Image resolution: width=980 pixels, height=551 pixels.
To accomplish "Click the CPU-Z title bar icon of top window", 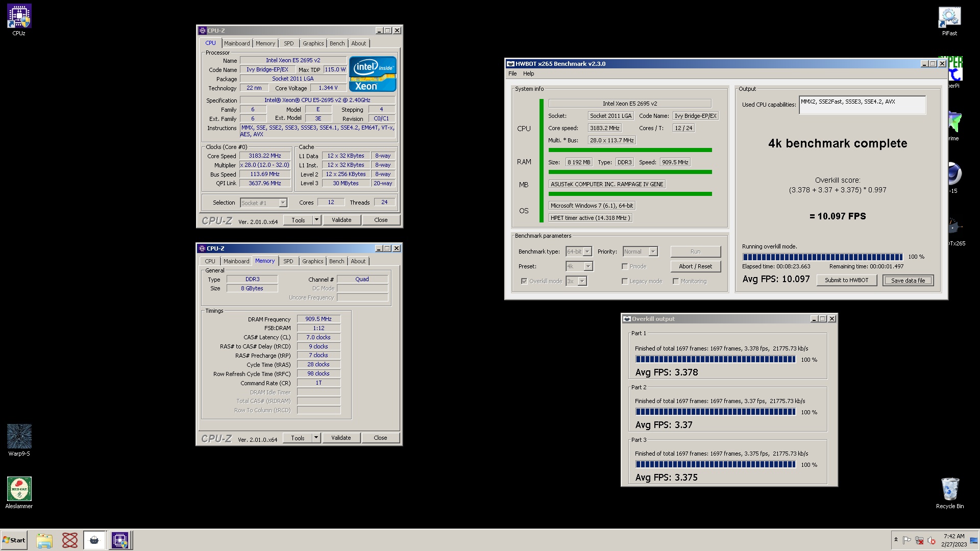I will pyautogui.click(x=203, y=31).
